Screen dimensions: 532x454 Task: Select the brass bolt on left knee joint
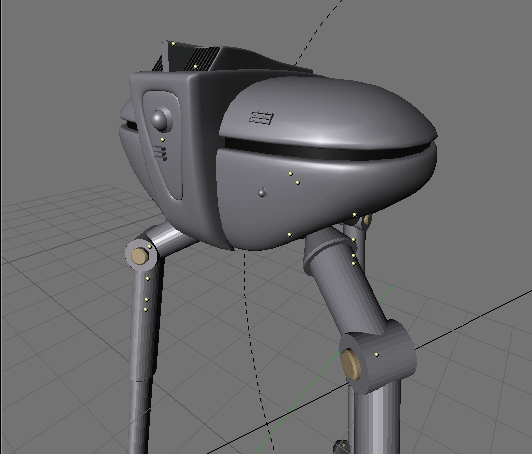click(x=140, y=256)
